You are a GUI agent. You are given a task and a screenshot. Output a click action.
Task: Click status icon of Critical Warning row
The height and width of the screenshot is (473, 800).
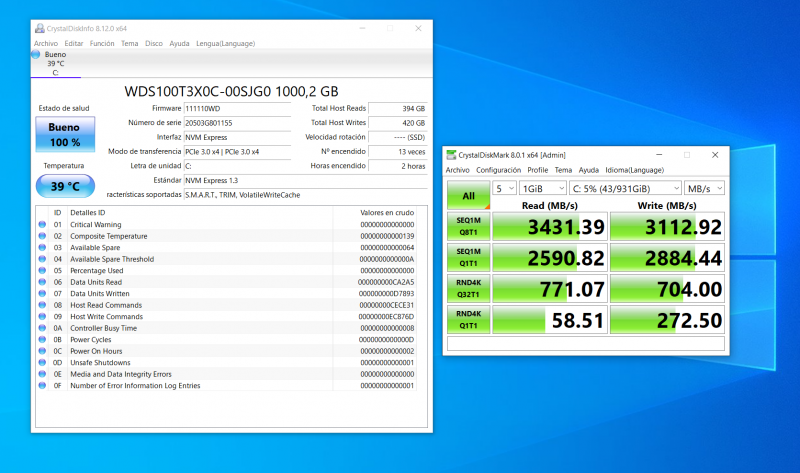[x=42, y=225]
